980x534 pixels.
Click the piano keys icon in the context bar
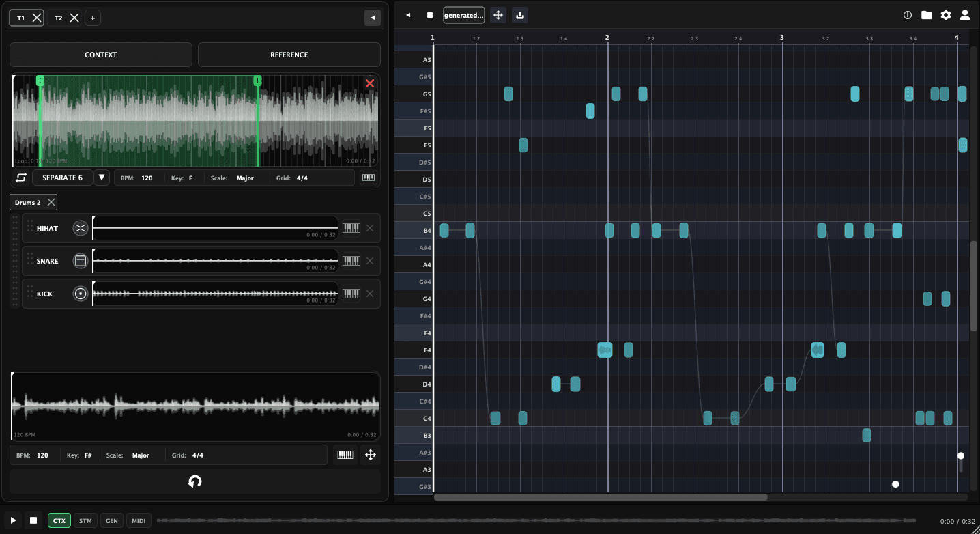[x=369, y=178]
